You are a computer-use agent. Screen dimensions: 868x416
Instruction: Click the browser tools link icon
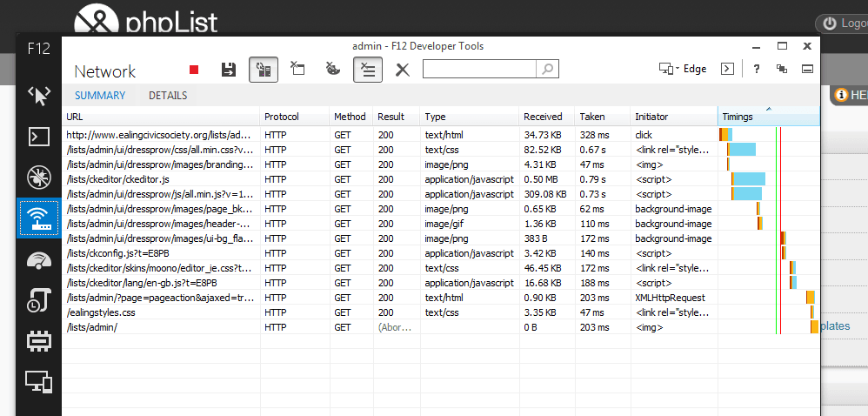point(782,69)
